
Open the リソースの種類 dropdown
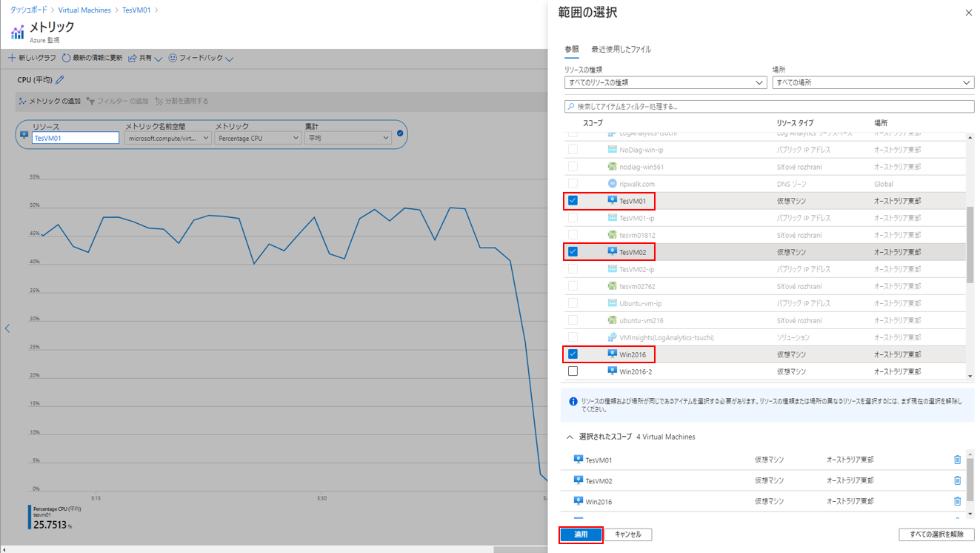coord(665,82)
